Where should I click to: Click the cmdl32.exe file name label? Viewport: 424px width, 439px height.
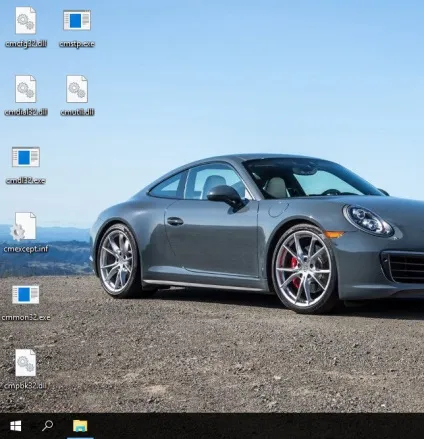click(26, 181)
